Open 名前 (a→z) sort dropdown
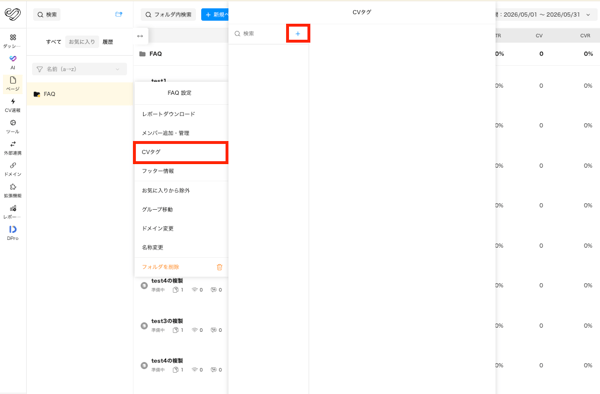 (x=80, y=69)
